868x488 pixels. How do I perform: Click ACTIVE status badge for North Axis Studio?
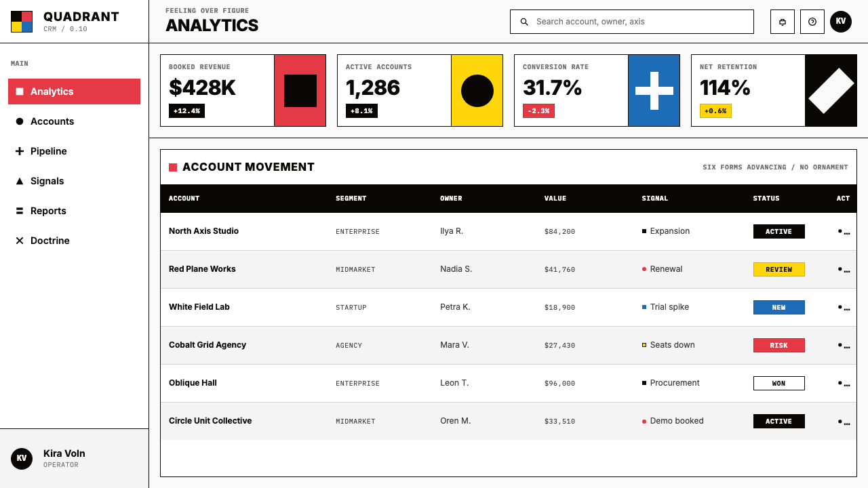(x=779, y=232)
